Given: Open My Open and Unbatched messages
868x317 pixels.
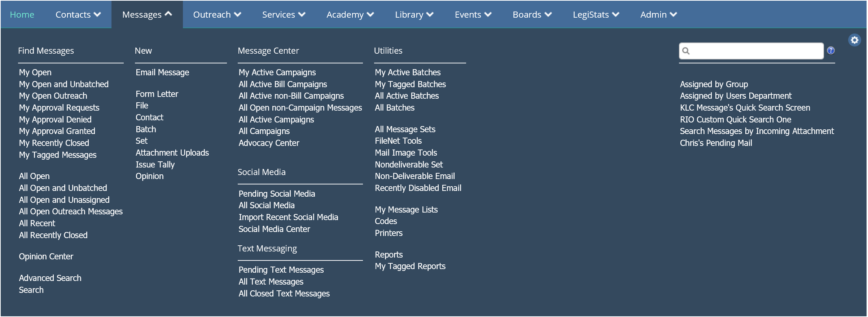Looking at the screenshot, I should click(63, 84).
